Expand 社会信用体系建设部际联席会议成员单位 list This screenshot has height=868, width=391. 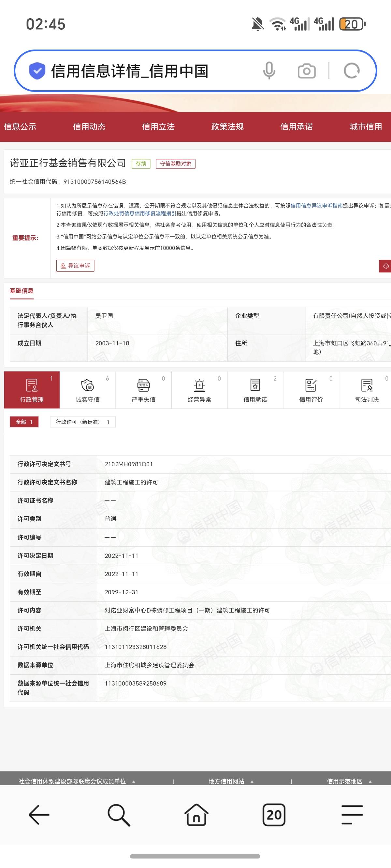tap(77, 781)
